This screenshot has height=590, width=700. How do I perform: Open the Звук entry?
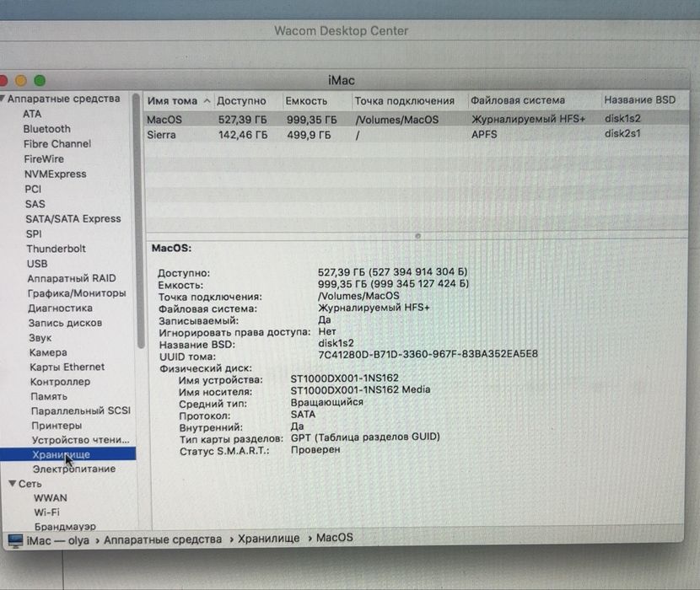pyautogui.click(x=40, y=338)
